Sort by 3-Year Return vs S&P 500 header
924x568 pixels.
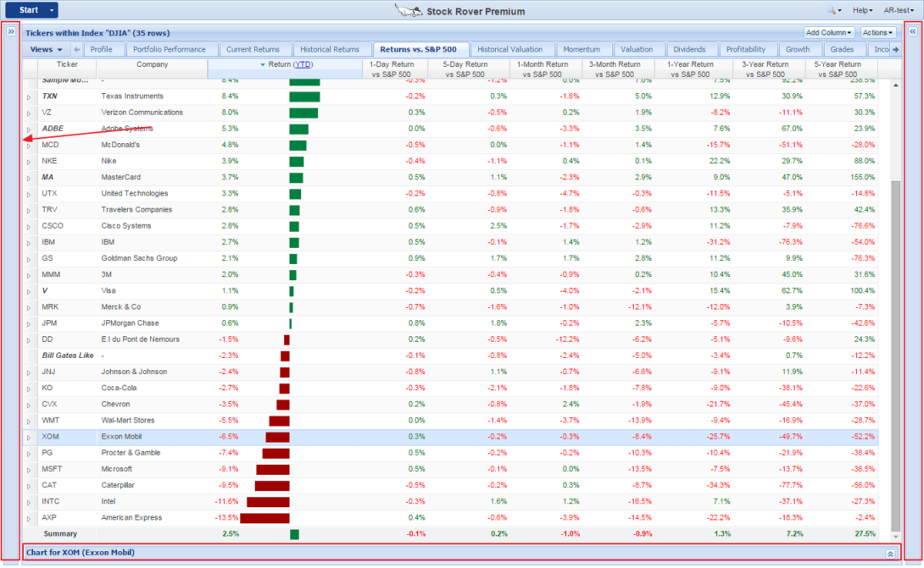[x=768, y=69]
